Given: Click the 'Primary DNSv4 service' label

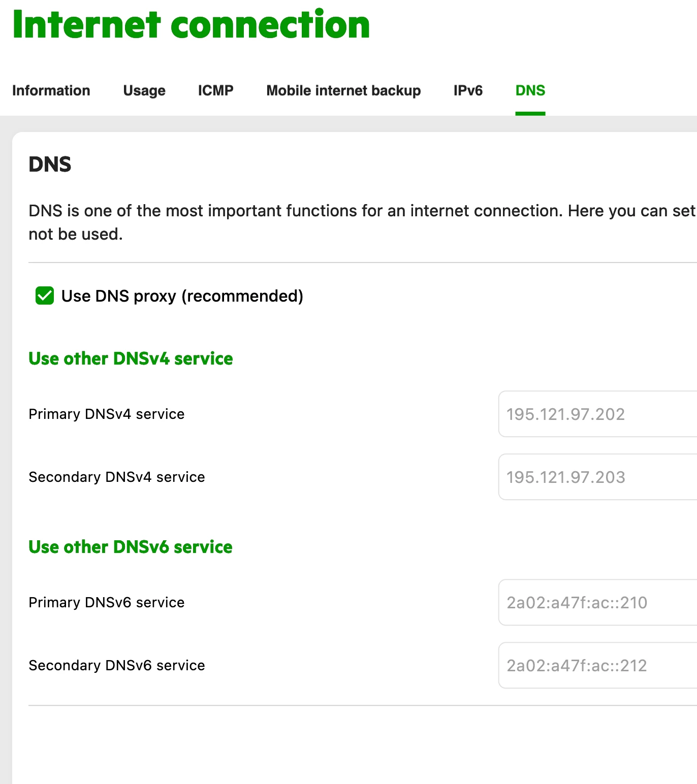Looking at the screenshot, I should [107, 414].
